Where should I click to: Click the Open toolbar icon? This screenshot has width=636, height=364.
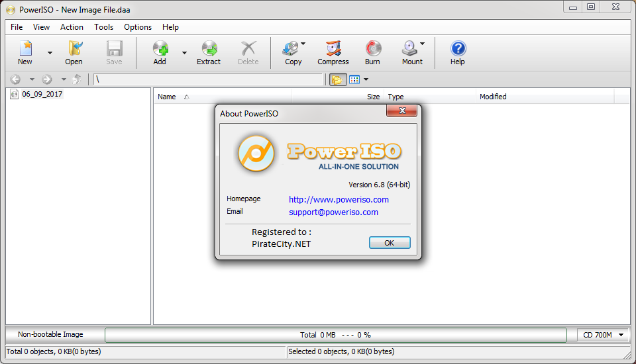pos(75,48)
